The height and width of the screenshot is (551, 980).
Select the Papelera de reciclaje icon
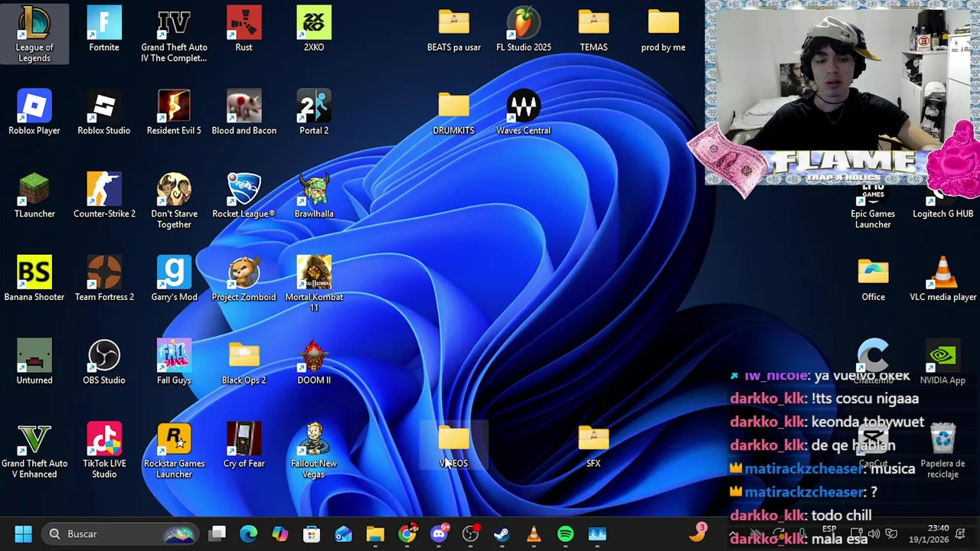click(x=942, y=450)
